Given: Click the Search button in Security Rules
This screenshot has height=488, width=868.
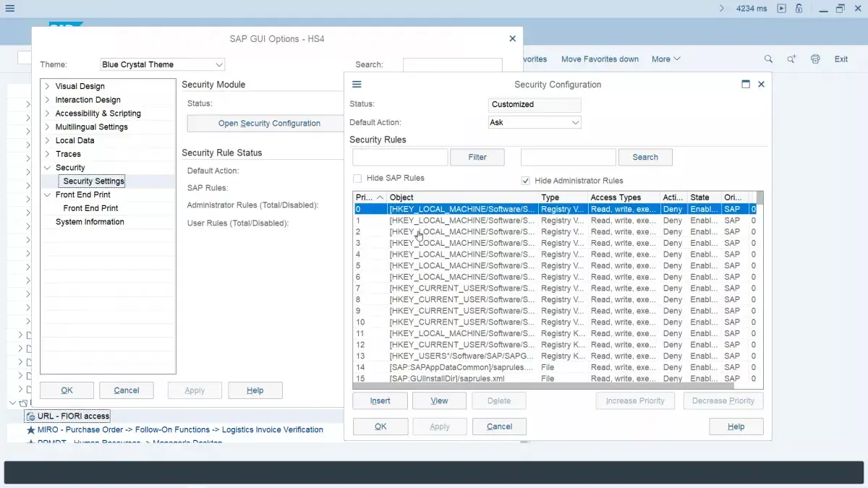Looking at the screenshot, I should [645, 157].
